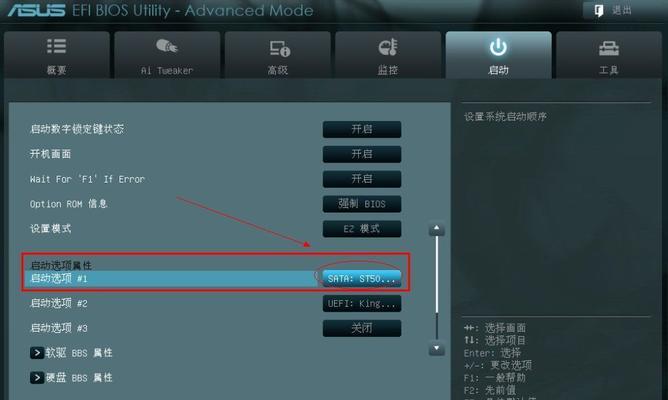Open the Option ROM 信息 dropdown
This screenshot has width=668, height=400.
coord(362,204)
